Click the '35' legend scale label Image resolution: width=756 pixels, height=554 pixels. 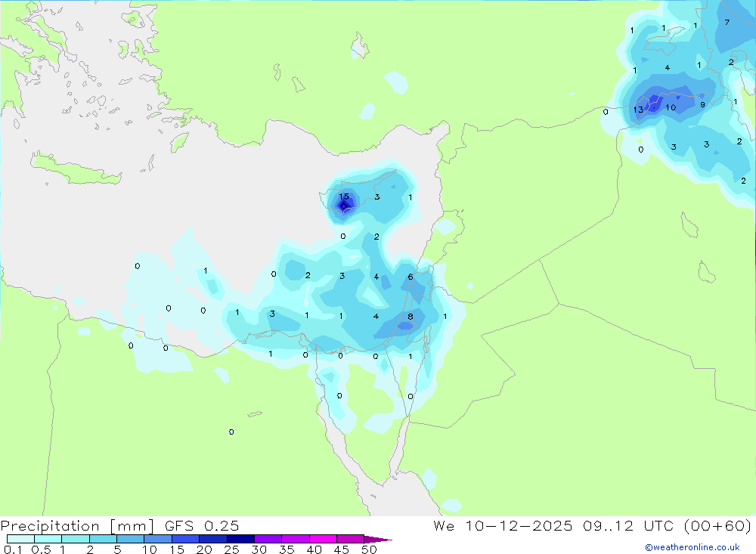(287, 549)
